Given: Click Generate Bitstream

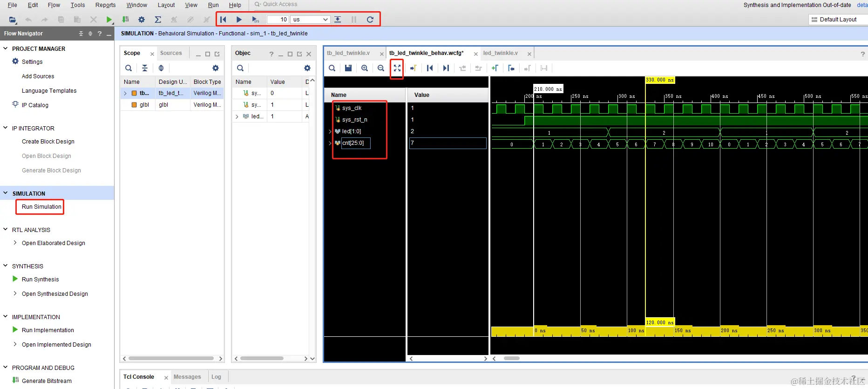Looking at the screenshot, I should [47, 381].
